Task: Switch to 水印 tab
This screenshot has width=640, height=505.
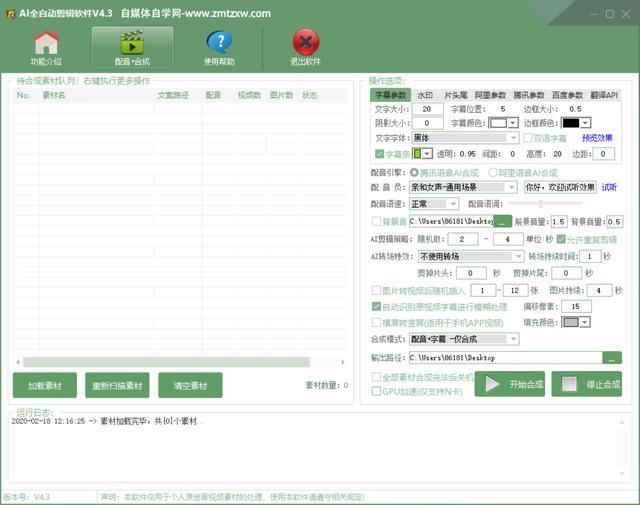Action: click(425, 95)
